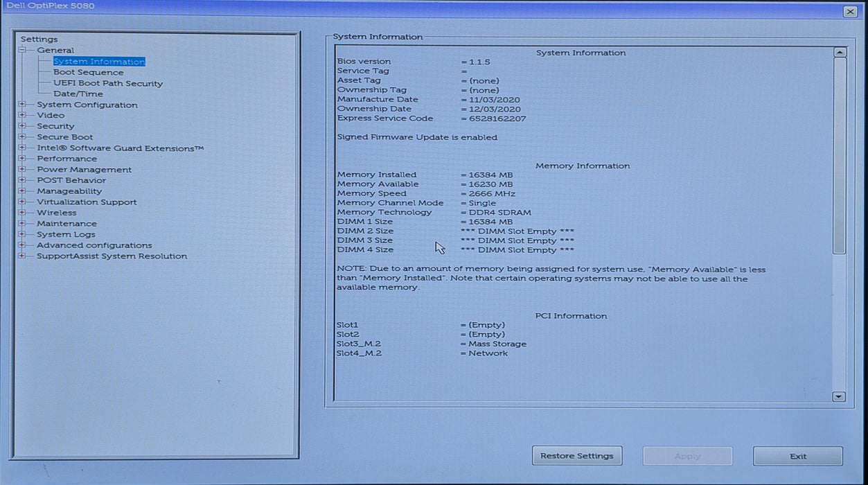Image resolution: width=868 pixels, height=485 pixels.
Task: Click the Exit button
Action: point(798,456)
